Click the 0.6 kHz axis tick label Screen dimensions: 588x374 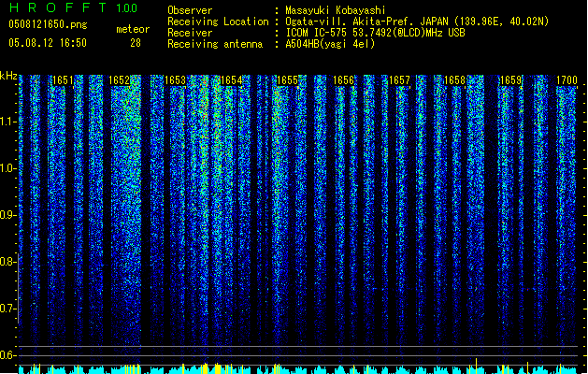tap(7, 355)
